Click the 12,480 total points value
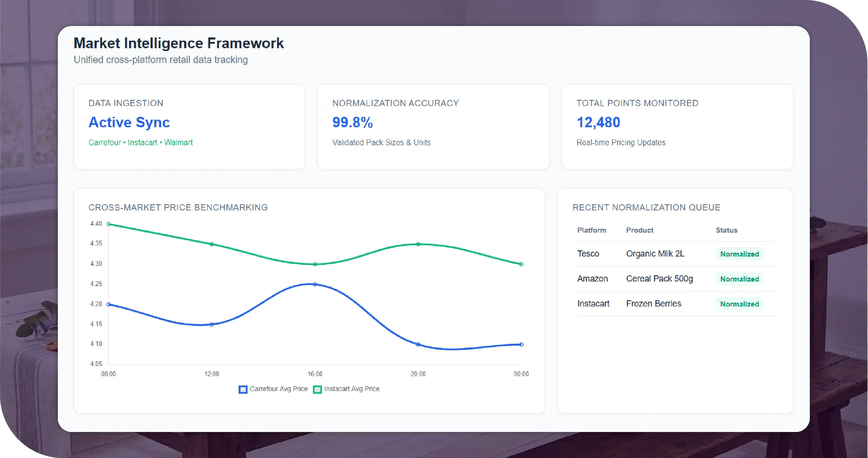 (x=598, y=122)
